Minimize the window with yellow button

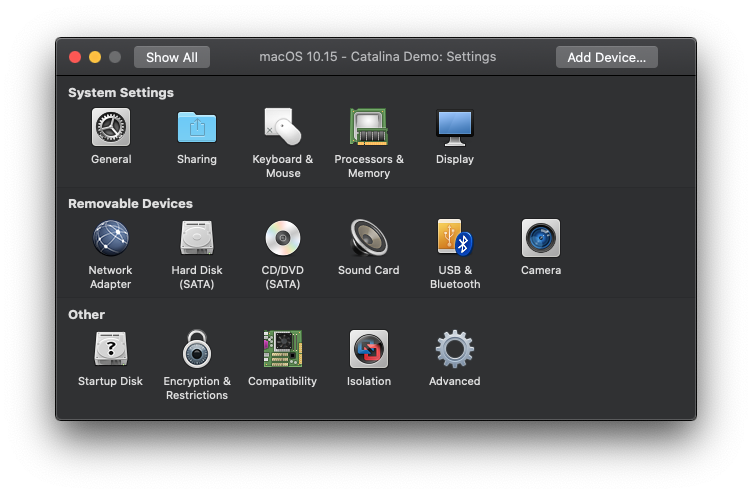[x=95, y=57]
